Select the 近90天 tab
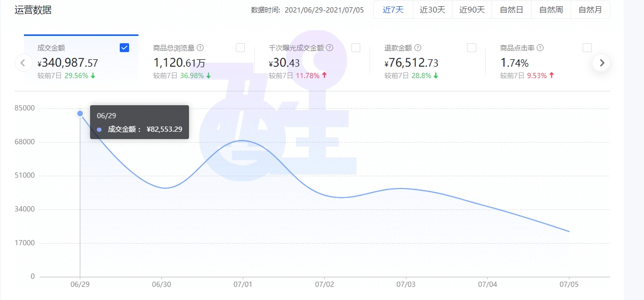Image resolution: width=644 pixels, height=300 pixels. tap(472, 9)
